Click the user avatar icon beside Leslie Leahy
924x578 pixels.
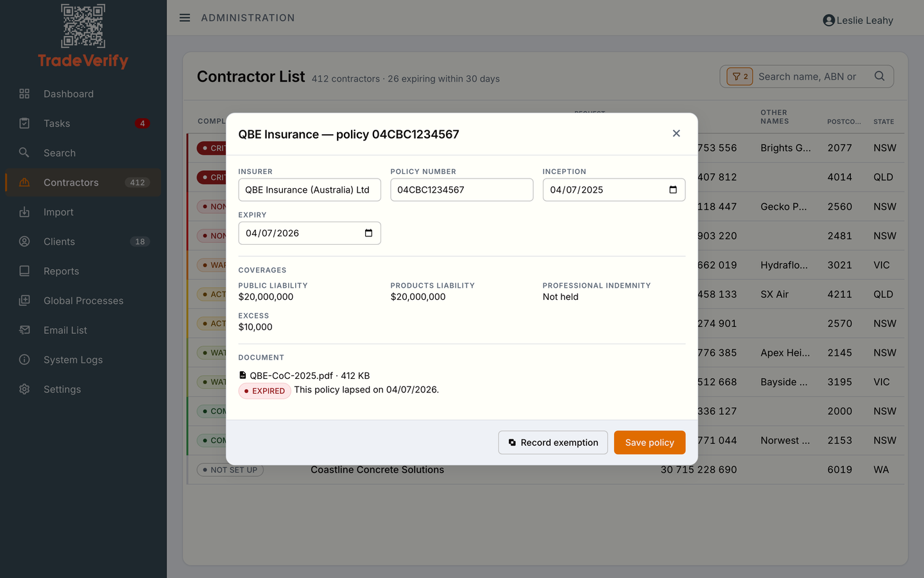coord(829,21)
